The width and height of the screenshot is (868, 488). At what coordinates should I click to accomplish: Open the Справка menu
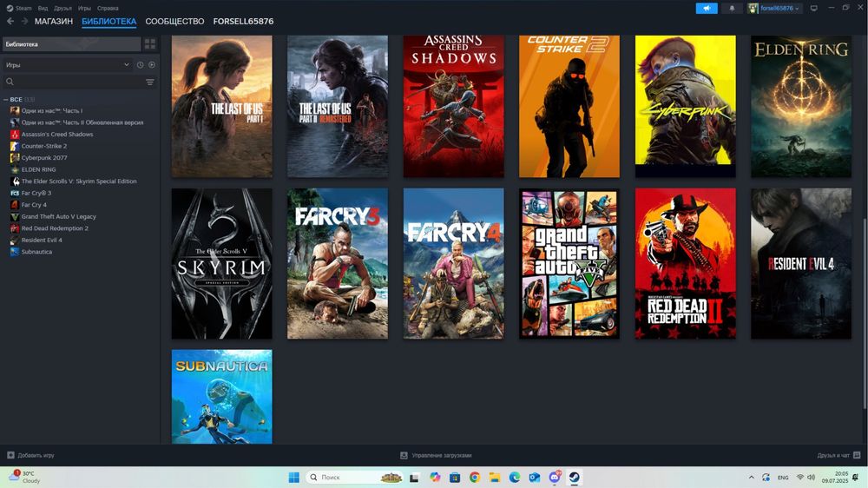click(x=108, y=9)
